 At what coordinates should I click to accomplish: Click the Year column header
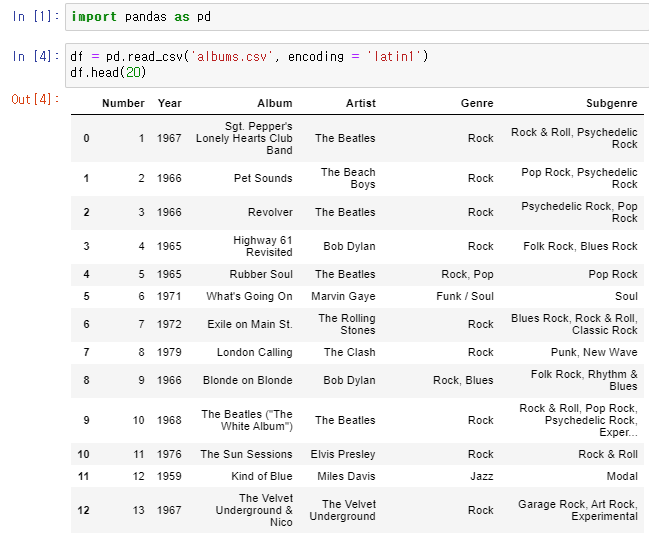click(170, 103)
